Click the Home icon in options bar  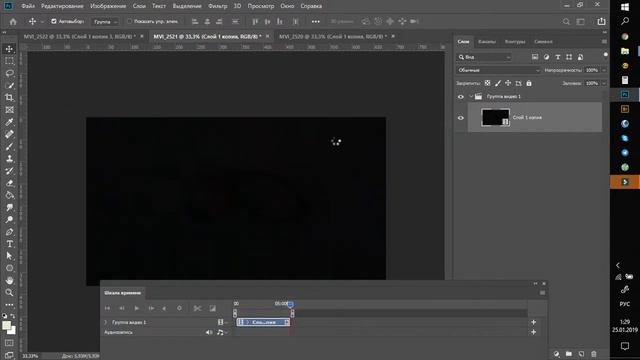pyautogui.click(x=13, y=22)
